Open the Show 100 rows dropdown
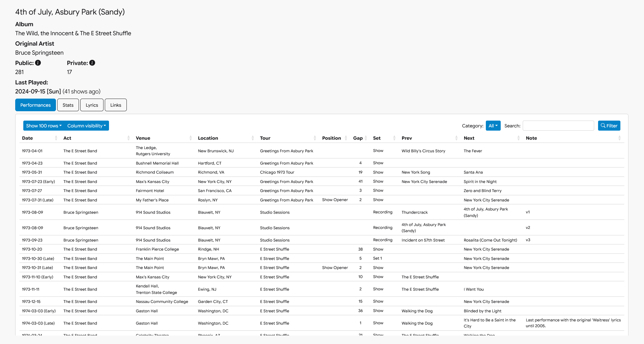The image size is (644, 344). tap(44, 126)
